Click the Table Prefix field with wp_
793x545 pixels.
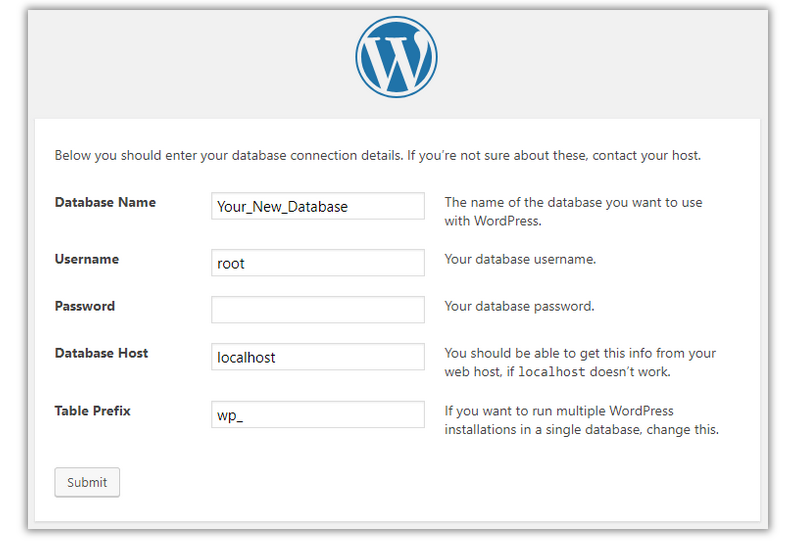(318, 415)
